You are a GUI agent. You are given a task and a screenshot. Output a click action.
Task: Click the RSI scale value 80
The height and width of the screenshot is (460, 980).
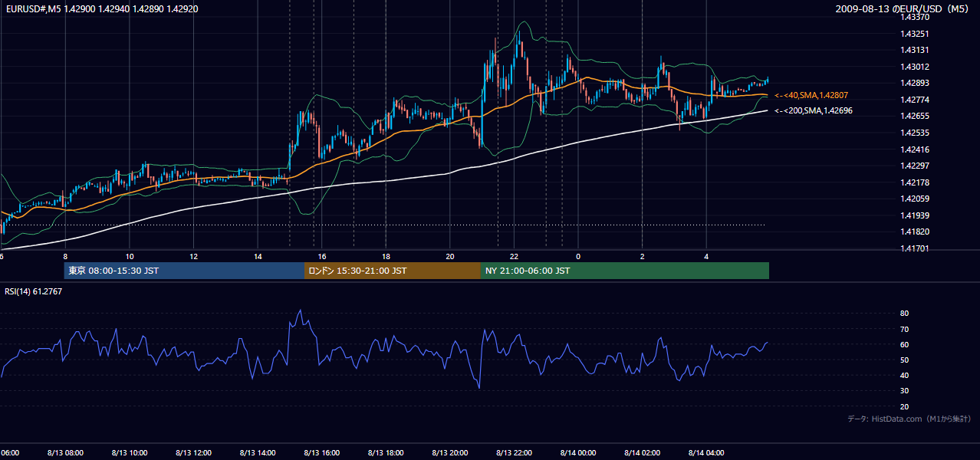[x=904, y=314]
